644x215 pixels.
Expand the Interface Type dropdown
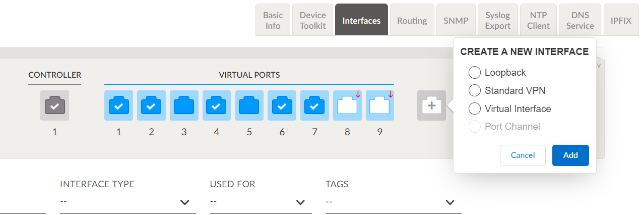127,202
